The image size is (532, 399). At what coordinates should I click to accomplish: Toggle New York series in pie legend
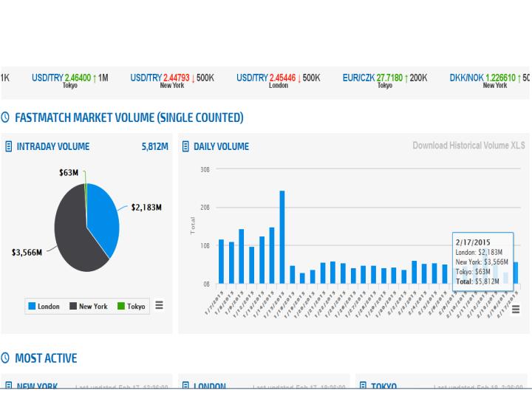(x=88, y=307)
